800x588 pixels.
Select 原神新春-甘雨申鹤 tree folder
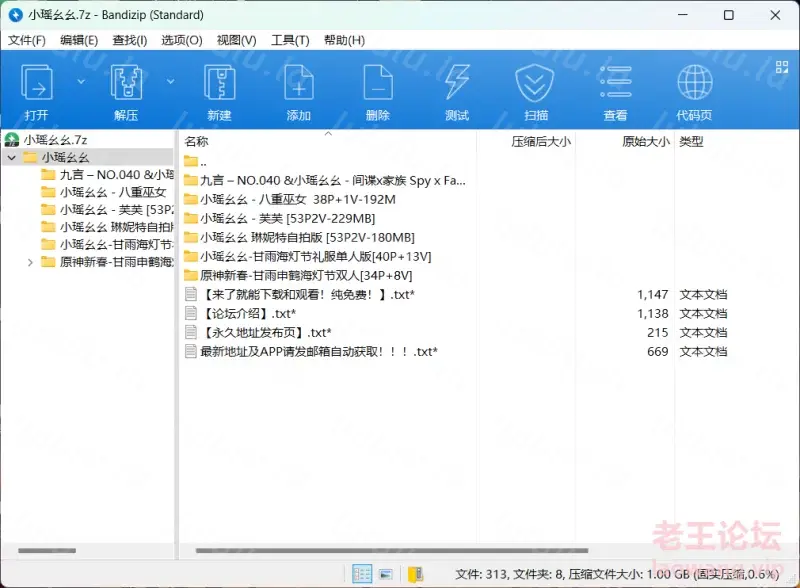click(117, 262)
